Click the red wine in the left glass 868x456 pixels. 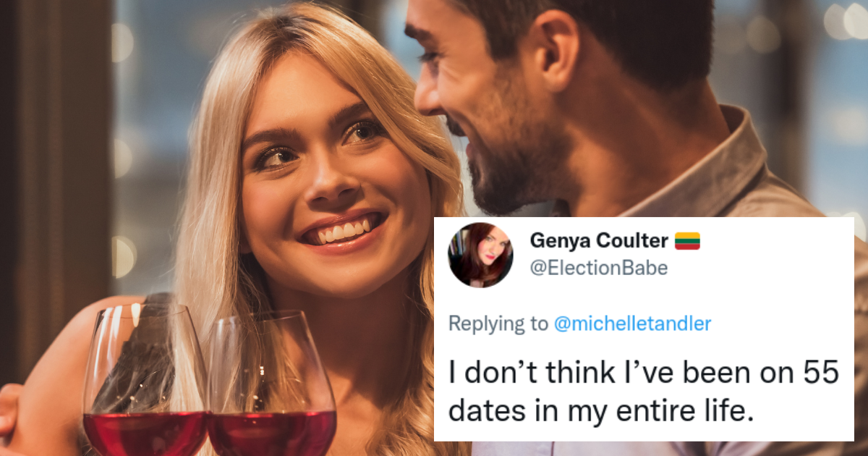(x=145, y=434)
